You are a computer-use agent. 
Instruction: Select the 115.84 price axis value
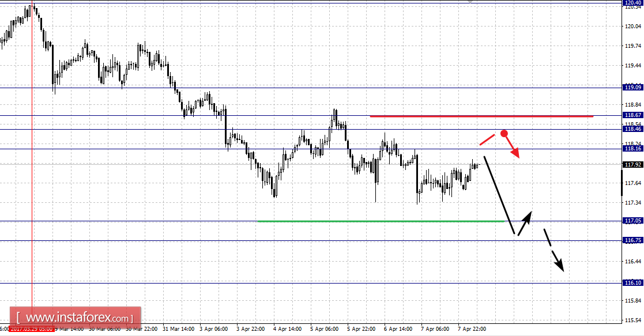(633, 301)
